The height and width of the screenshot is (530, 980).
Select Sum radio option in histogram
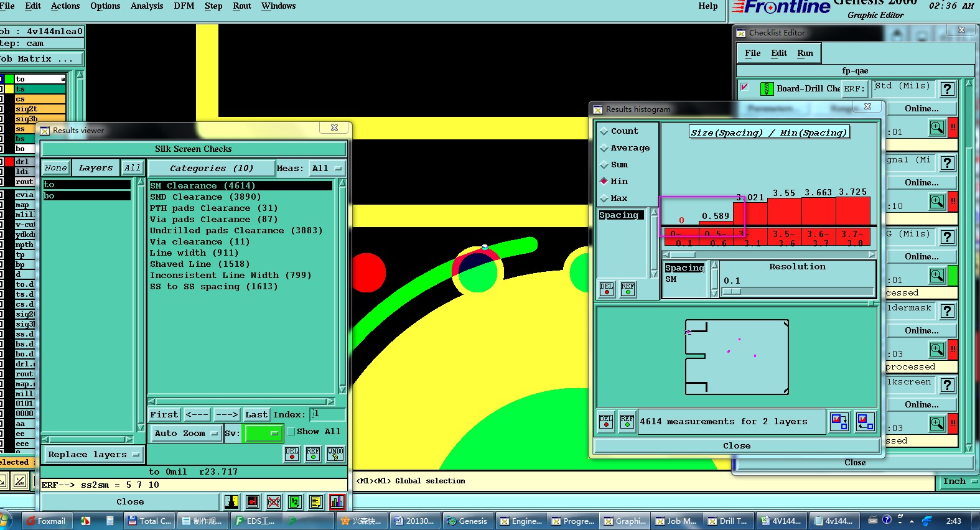(x=604, y=165)
